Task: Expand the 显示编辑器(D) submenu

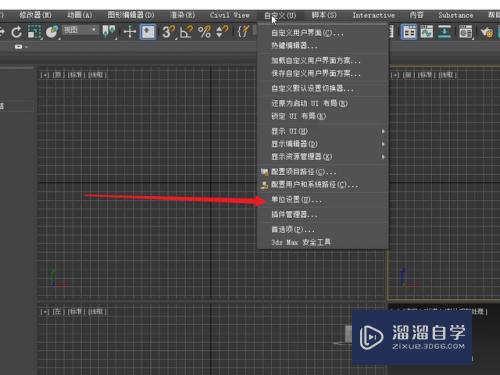Action: (x=323, y=144)
